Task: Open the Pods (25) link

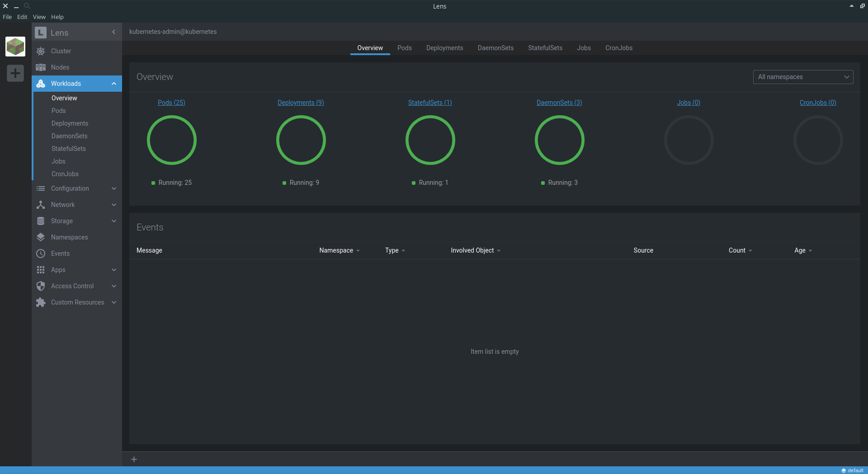Action: pyautogui.click(x=171, y=103)
